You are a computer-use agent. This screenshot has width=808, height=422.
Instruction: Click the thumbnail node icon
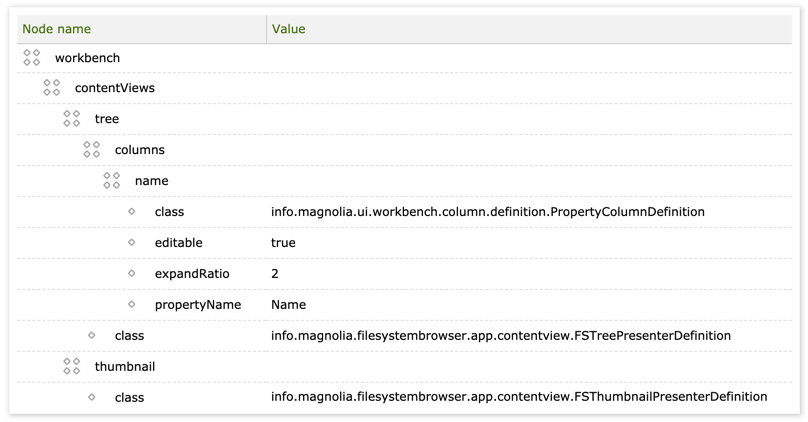point(72,367)
